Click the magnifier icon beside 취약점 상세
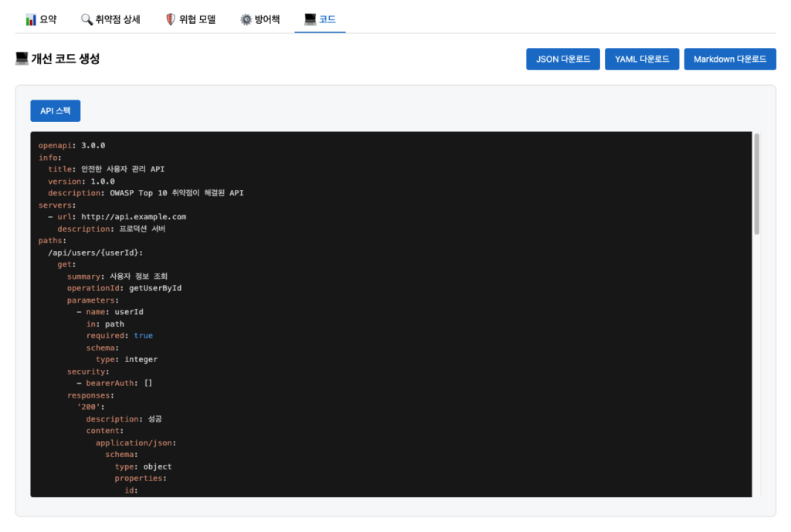 coord(87,19)
